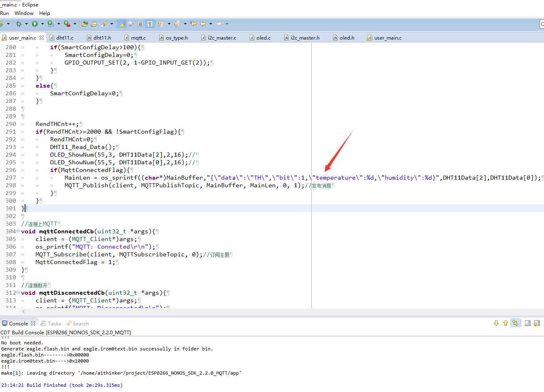Switch to i2c_master.h editor tab

pyautogui.click(x=302, y=38)
